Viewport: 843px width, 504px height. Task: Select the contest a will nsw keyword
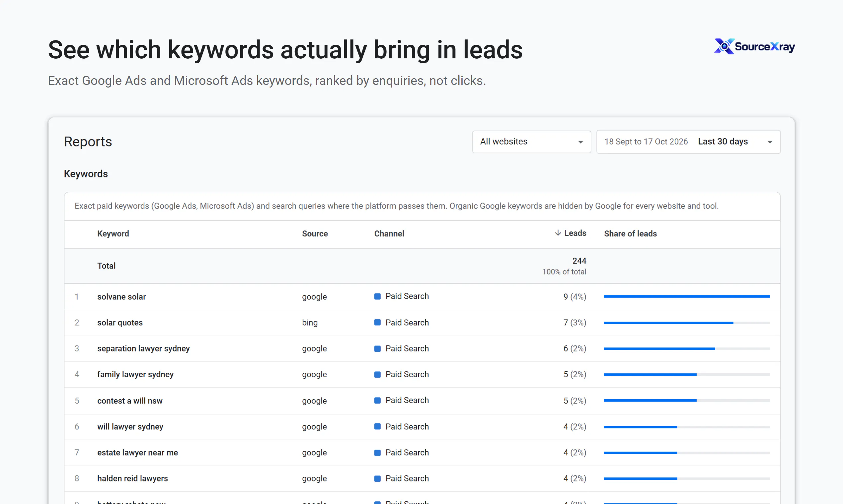130,401
